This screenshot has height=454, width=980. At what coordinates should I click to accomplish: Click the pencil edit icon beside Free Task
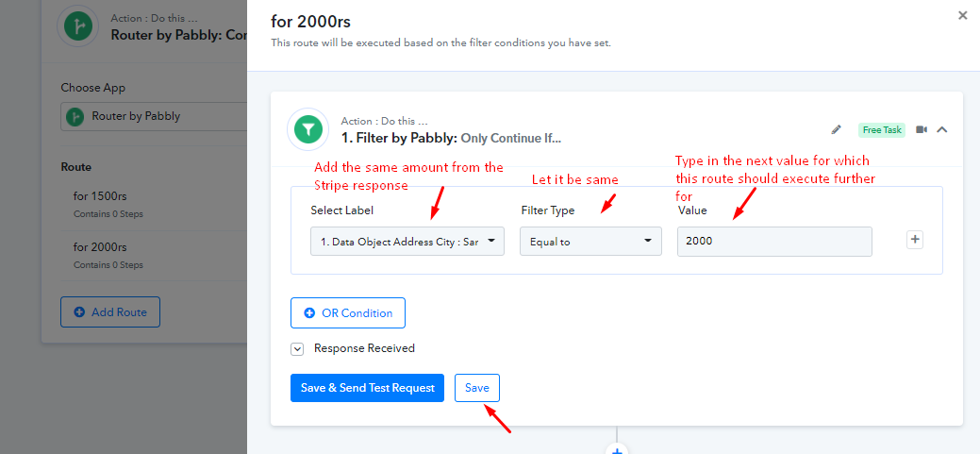pyautogui.click(x=837, y=130)
